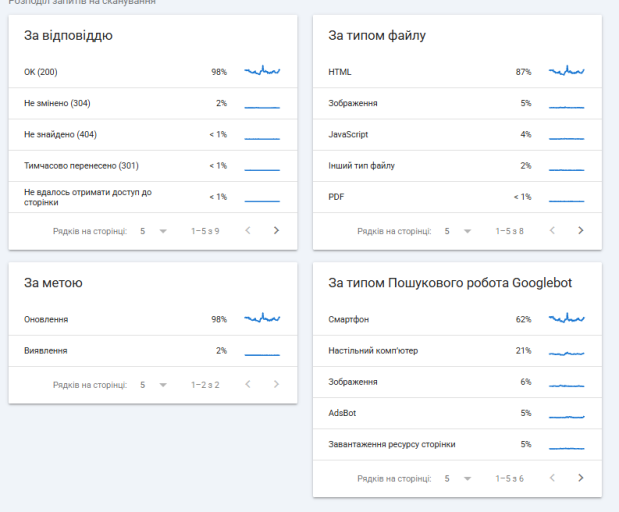Viewport: 619px width, 512px height.
Task: Open rows-per-page dropdown in За відповіддю card
Action: point(154,231)
